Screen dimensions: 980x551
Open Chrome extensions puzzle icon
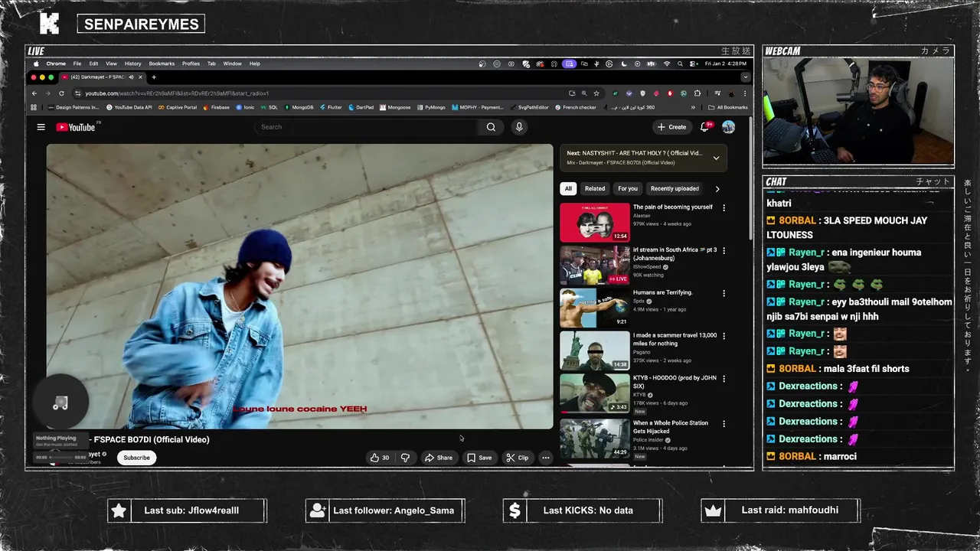(697, 93)
